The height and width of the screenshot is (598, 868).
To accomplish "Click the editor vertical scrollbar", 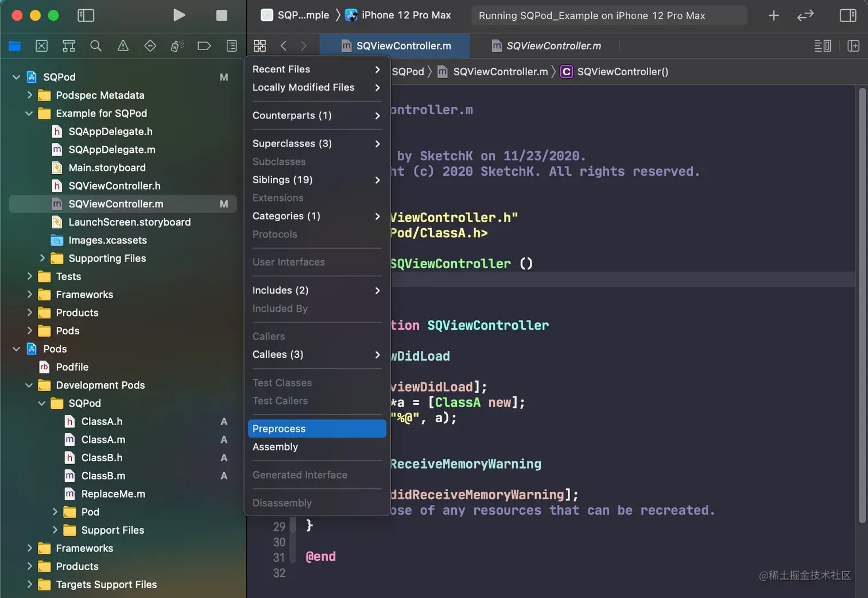I will [862, 305].
